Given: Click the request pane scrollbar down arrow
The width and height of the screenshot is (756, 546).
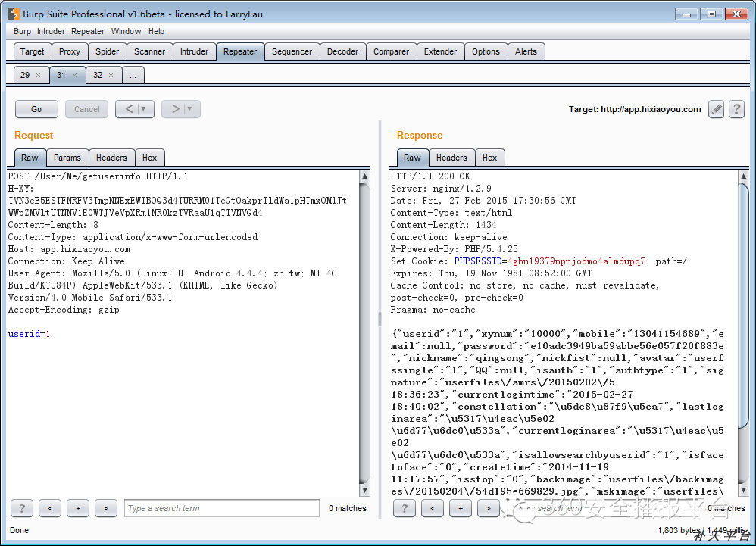Looking at the screenshot, I should (x=365, y=490).
